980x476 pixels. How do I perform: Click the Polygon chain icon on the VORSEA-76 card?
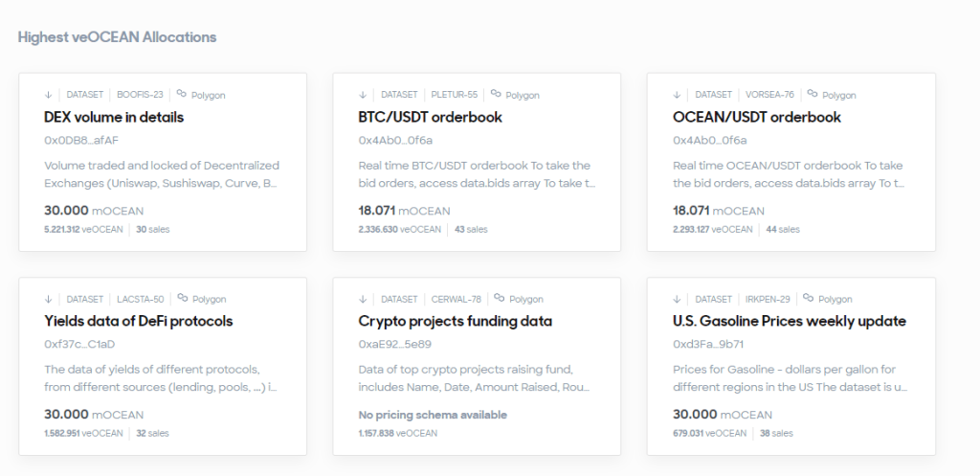pyautogui.click(x=812, y=93)
